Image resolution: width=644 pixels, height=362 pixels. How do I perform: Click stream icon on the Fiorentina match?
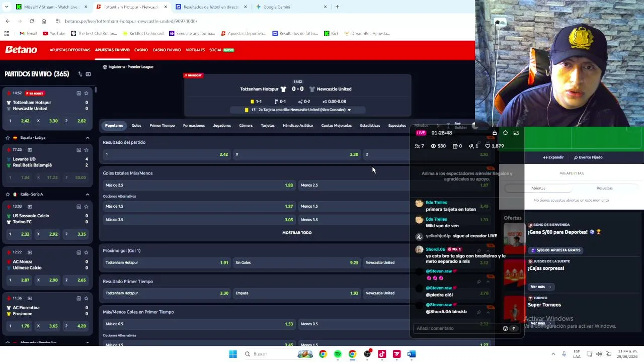pyautogui.click(x=30, y=299)
